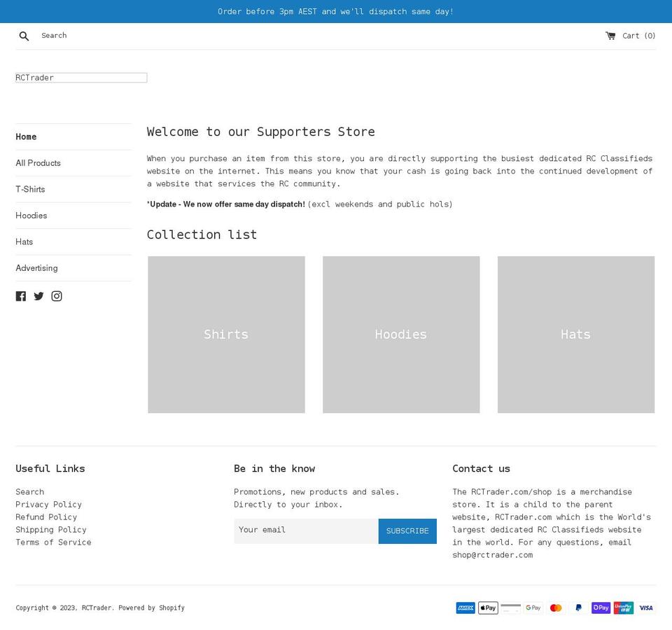The width and height of the screenshot is (672, 630).
Task: Open the Shirts collection tile
Action: 226,335
